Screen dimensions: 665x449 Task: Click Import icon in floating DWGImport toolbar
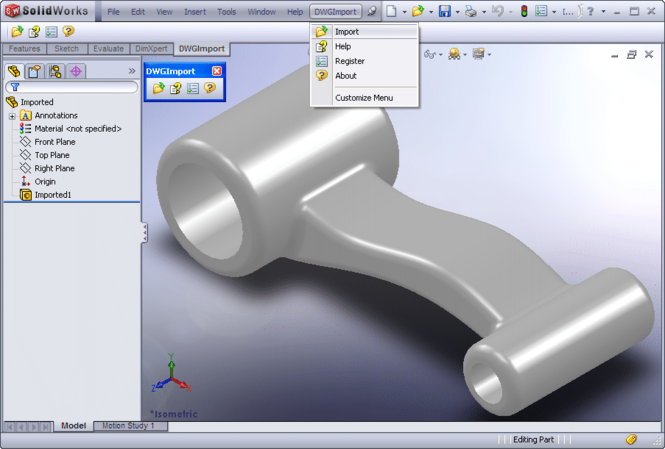(x=159, y=88)
